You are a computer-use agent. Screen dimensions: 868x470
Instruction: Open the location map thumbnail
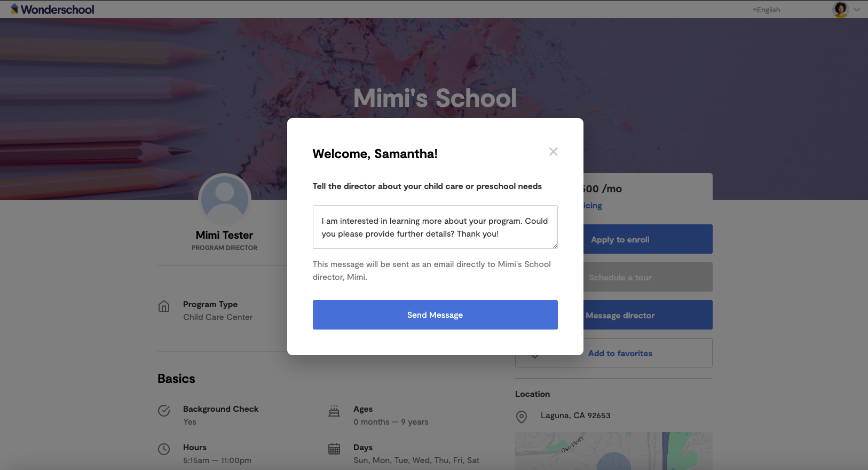pyautogui.click(x=614, y=451)
